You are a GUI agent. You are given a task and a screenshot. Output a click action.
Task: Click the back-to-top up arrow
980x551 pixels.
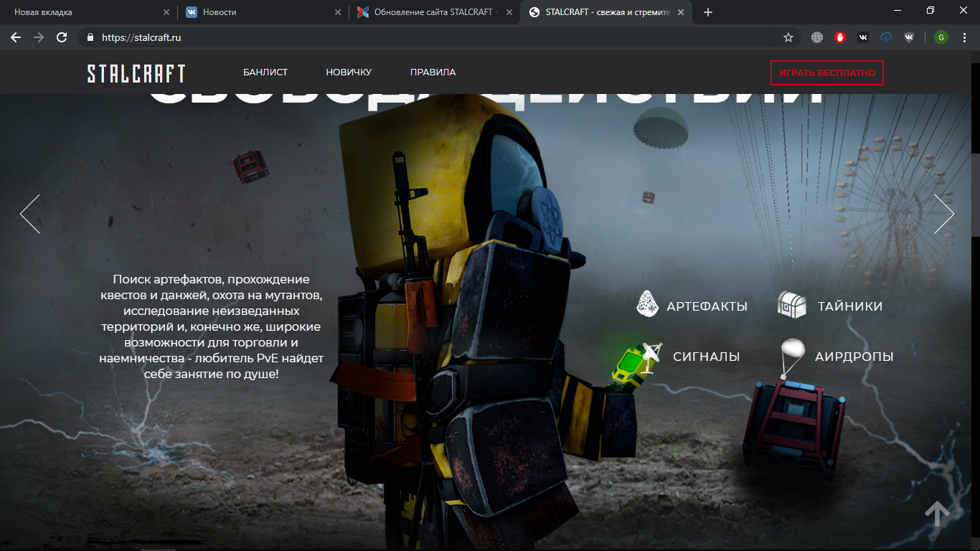[x=937, y=513]
